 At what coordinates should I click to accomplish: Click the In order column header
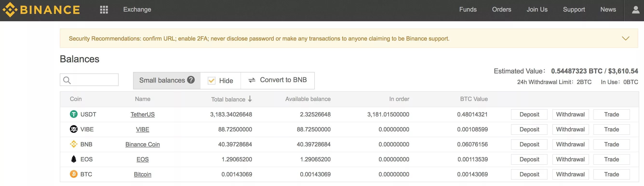[x=399, y=99]
